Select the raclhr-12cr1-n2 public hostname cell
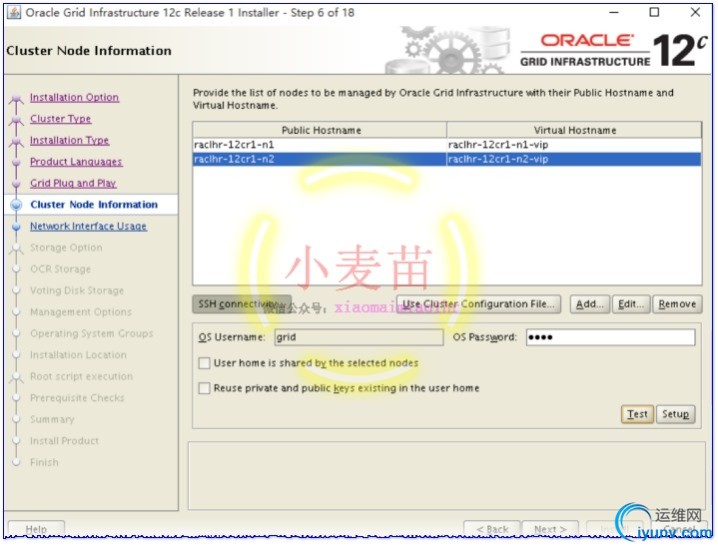Image resolution: width=718 pixels, height=549 pixels. coord(320,159)
